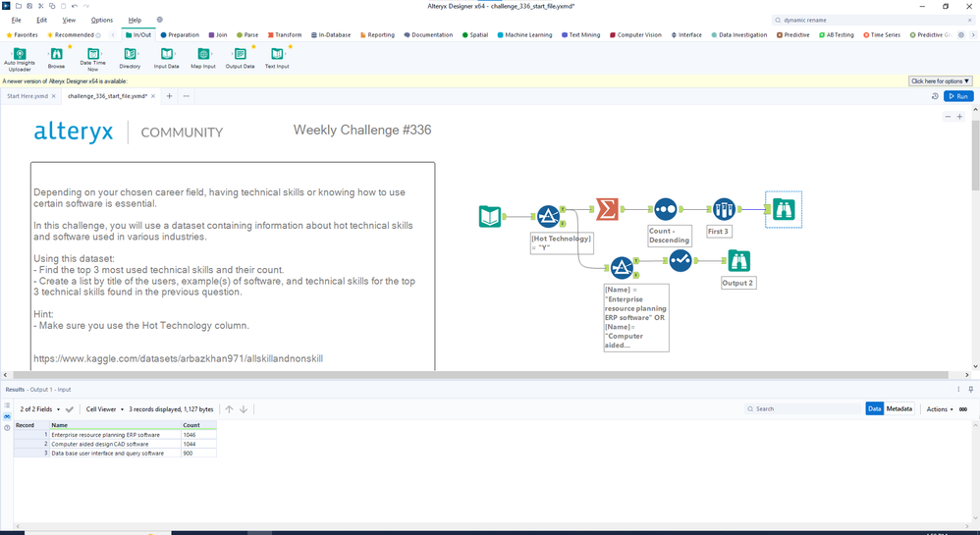Apply field selection with the checkmark icon
The width and height of the screenshot is (980, 535).
click(x=70, y=409)
